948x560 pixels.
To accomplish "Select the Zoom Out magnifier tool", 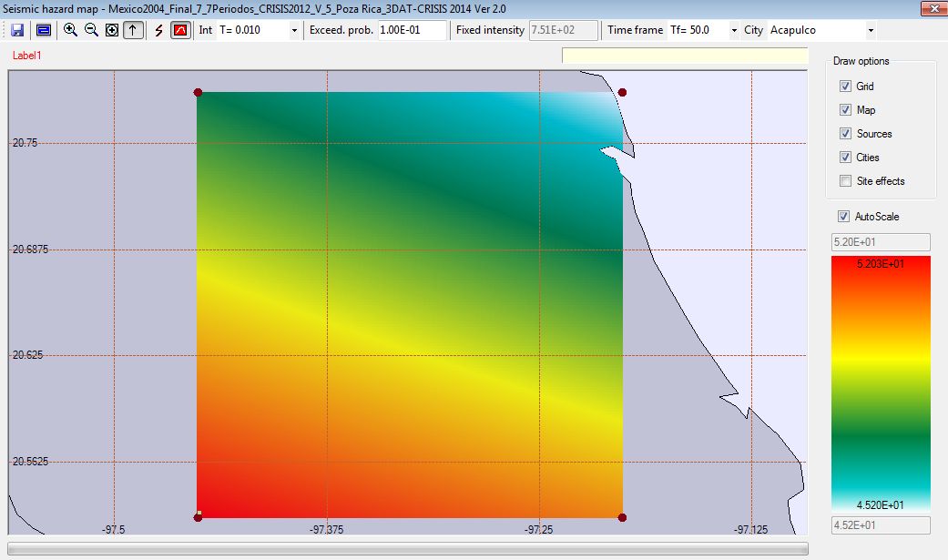I will (91, 30).
